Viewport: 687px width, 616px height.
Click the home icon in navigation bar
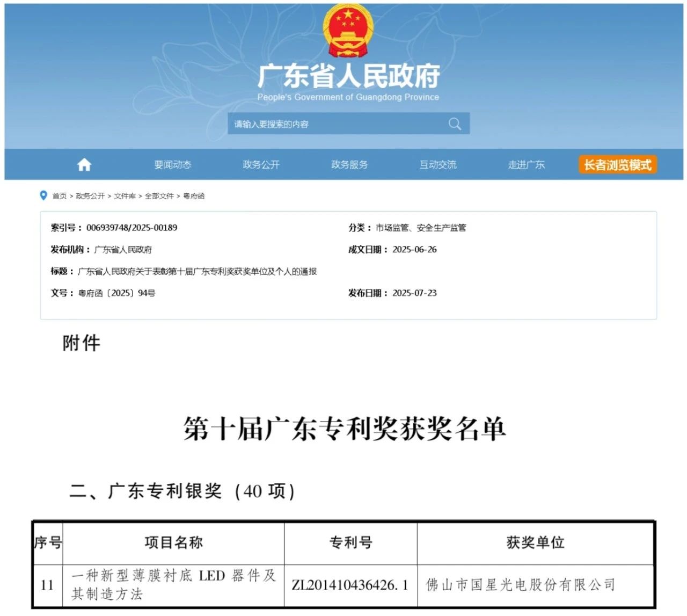[84, 164]
